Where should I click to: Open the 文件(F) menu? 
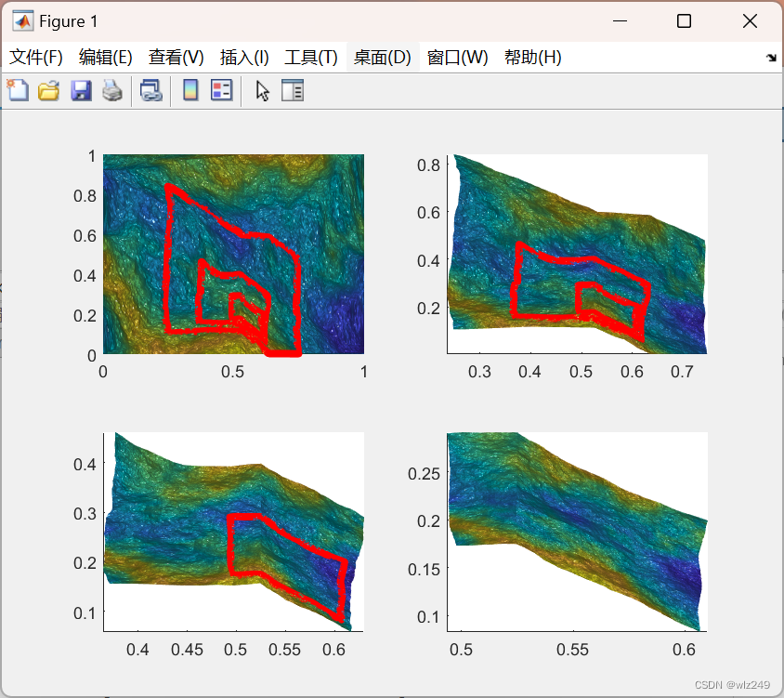coord(36,57)
